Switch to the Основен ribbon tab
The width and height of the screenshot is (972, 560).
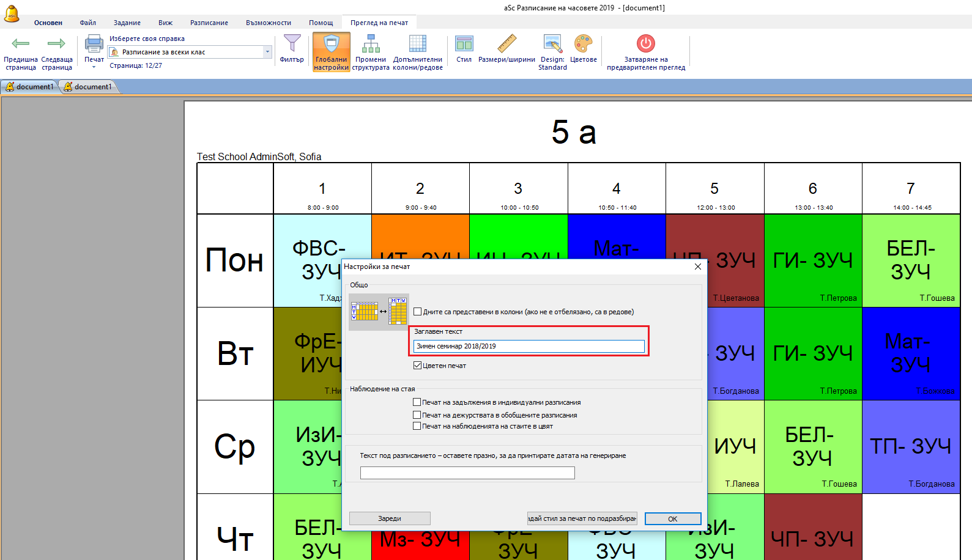[48, 23]
